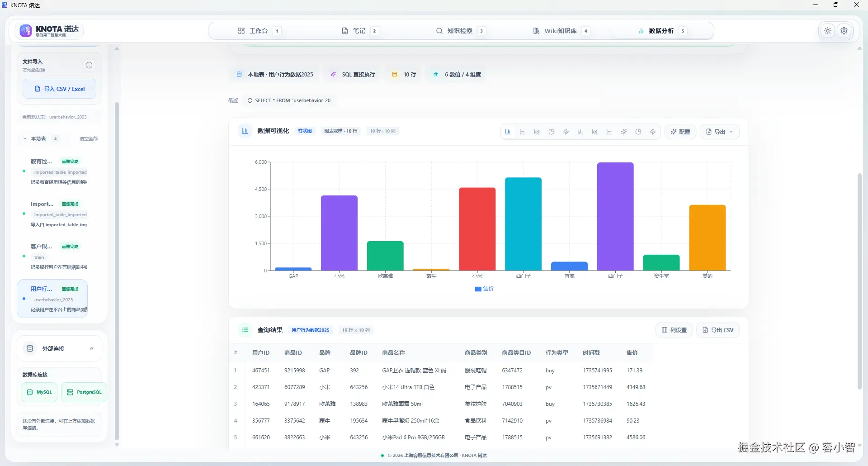Click the 查询结果 list icon
This screenshot has height=466, width=868.
click(x=245, y=330)
